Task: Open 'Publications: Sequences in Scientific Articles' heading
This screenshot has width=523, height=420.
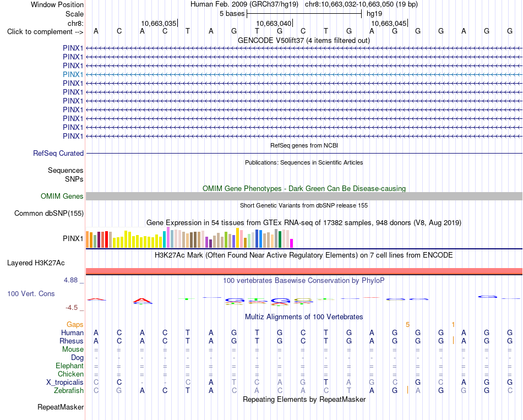Action: pos(304,162)
